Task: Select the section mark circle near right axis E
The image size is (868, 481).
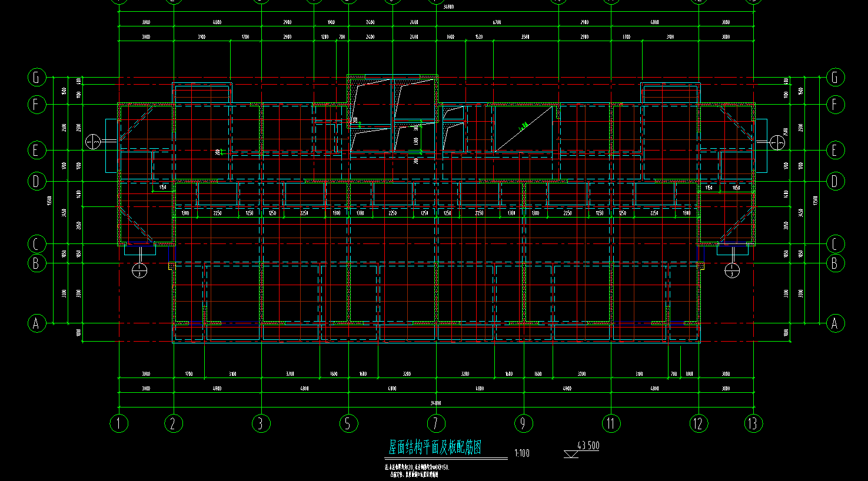Action: point(777,142)
